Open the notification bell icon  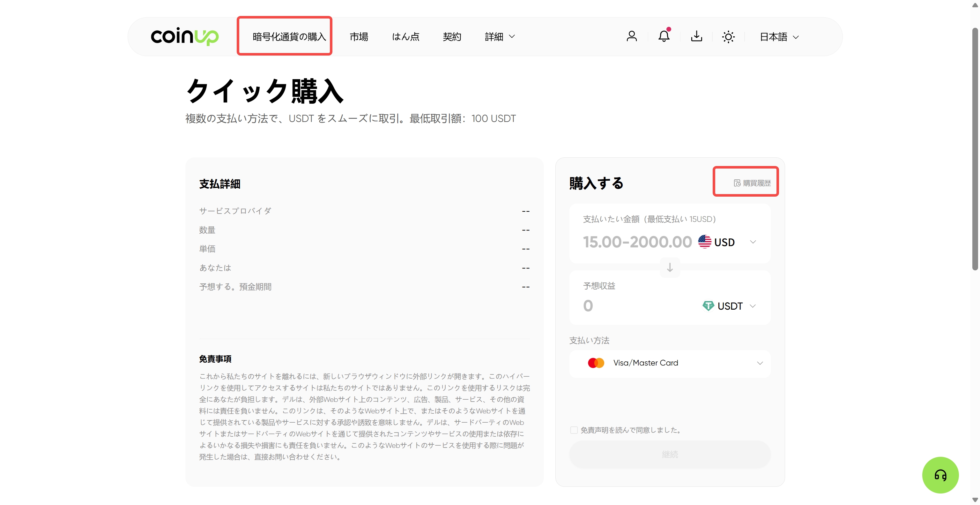click(x=664, y=36)
